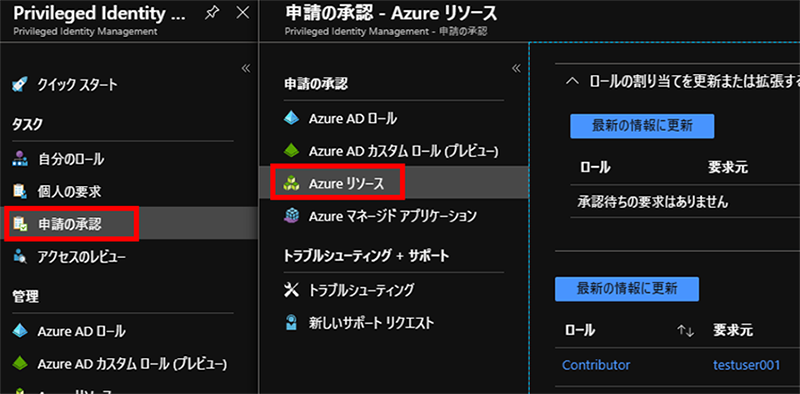Click the Azure マネージド アプリケーション icon
Viewport: 800px width, 394px height.
coord(291,216)
